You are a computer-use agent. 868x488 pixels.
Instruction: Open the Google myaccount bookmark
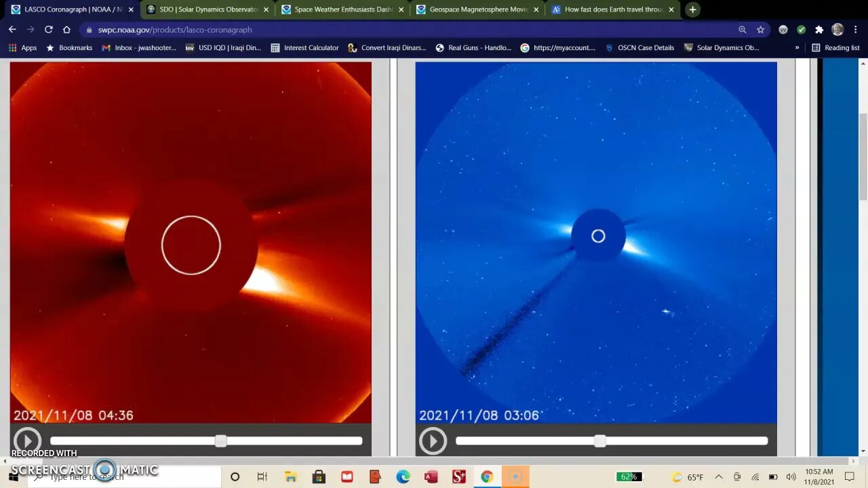tap(557, 48)
